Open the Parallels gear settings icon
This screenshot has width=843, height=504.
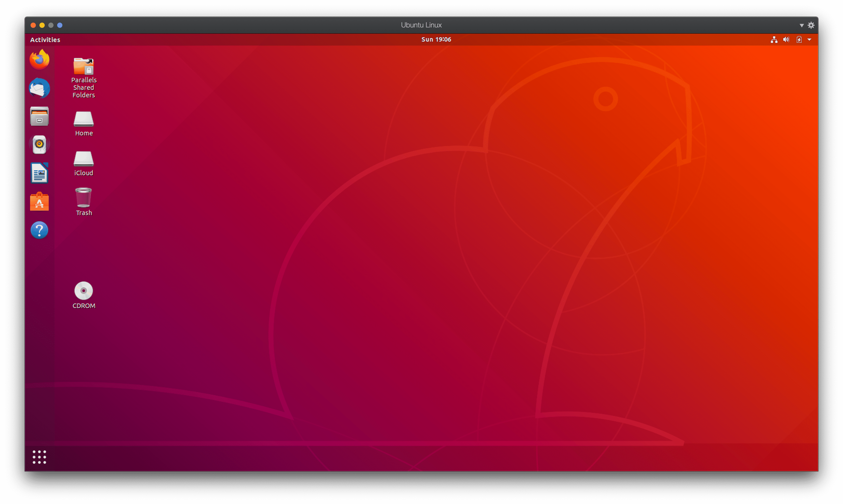pyautogui.click(x=811, y=25)
